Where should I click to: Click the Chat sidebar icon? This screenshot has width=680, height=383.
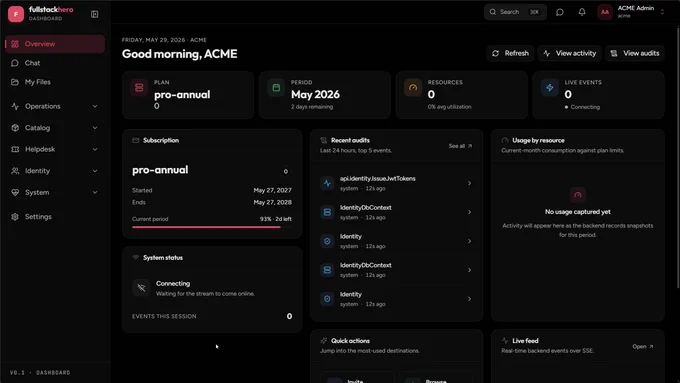(x=15, y=63)
